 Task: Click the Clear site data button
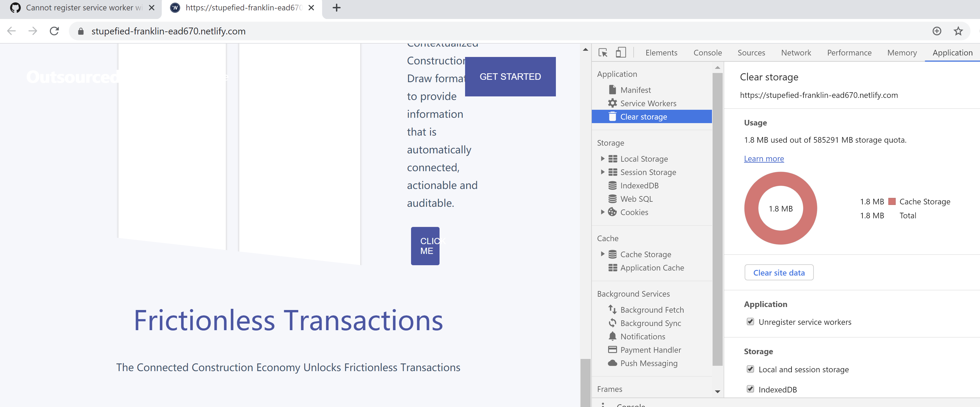tap(779, 272)
